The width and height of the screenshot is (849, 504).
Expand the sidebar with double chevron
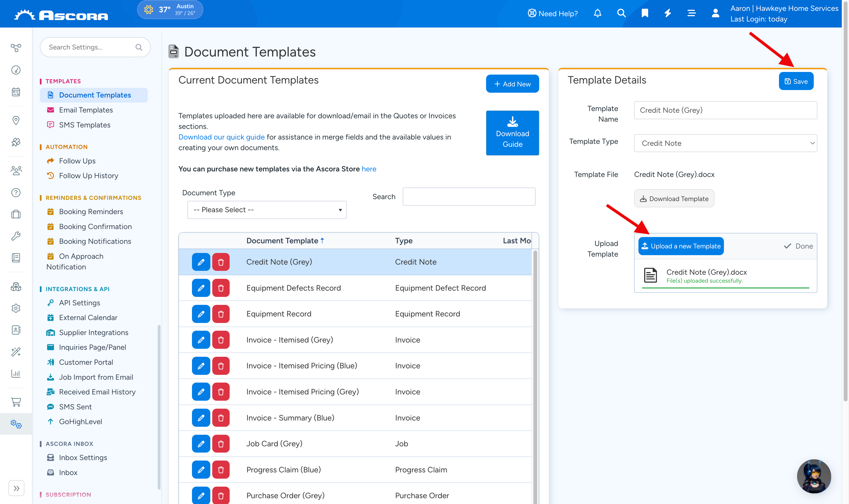coord(16,488)
